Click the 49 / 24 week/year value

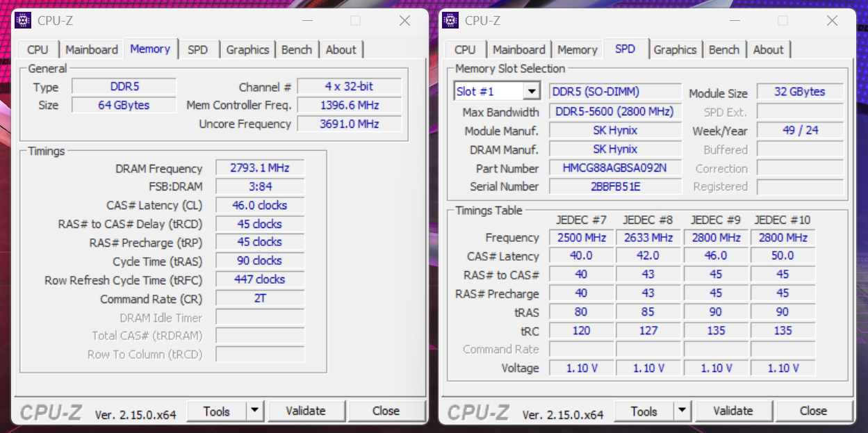tap(800, 130)
